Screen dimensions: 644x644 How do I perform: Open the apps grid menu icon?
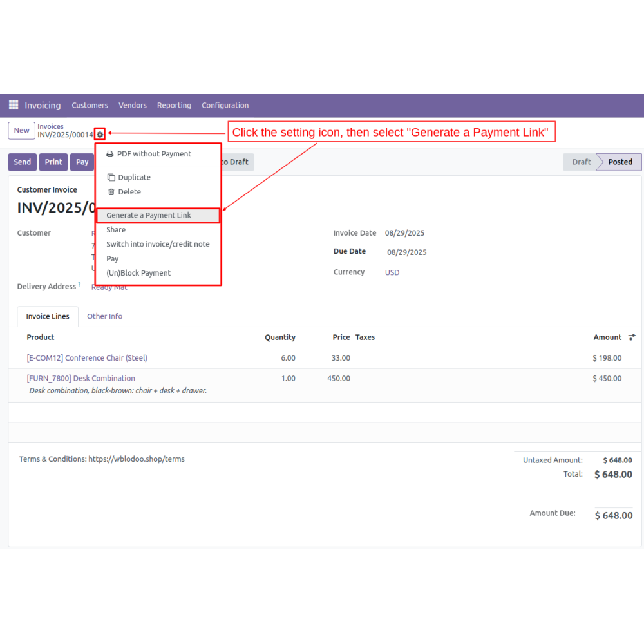pos(14,105)
